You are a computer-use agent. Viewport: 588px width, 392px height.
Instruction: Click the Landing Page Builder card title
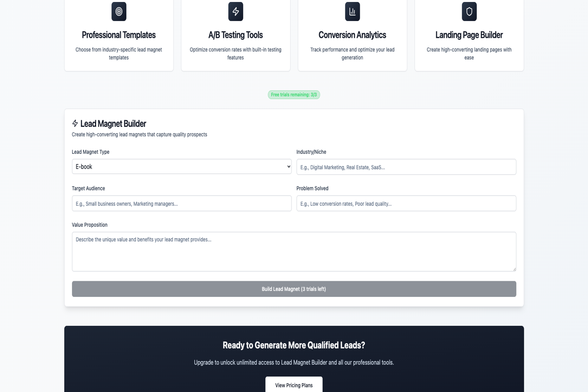469,35
